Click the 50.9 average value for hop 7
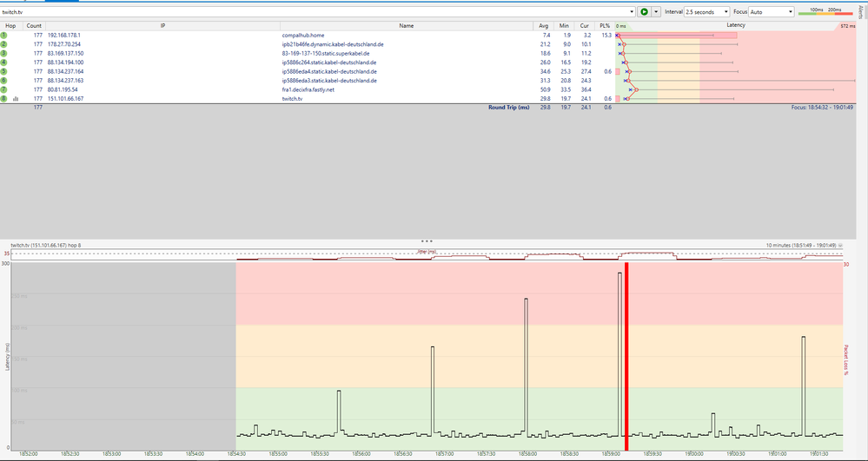Image resolution: width=868 pixels, height=461 pixels. pyautogui.click(x=546, y=89)
